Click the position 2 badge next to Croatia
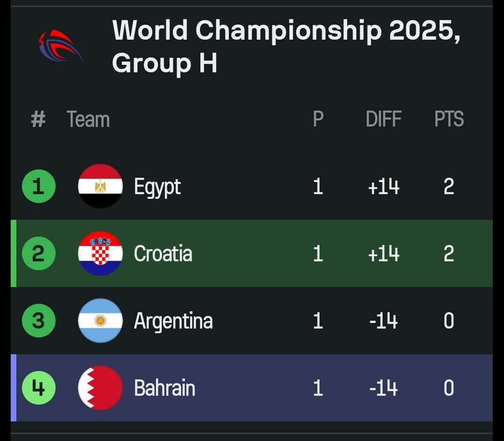The width and height of the screenshot is (504, 441). (x=39, y=253)
